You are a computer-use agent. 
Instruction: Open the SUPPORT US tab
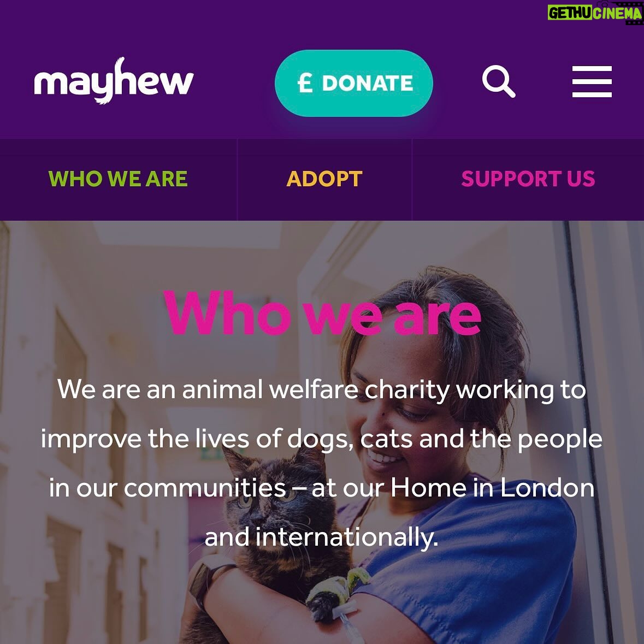(528, 179)
